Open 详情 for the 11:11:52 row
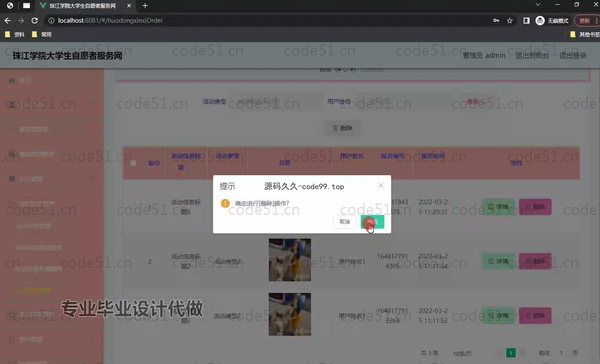 498,316
